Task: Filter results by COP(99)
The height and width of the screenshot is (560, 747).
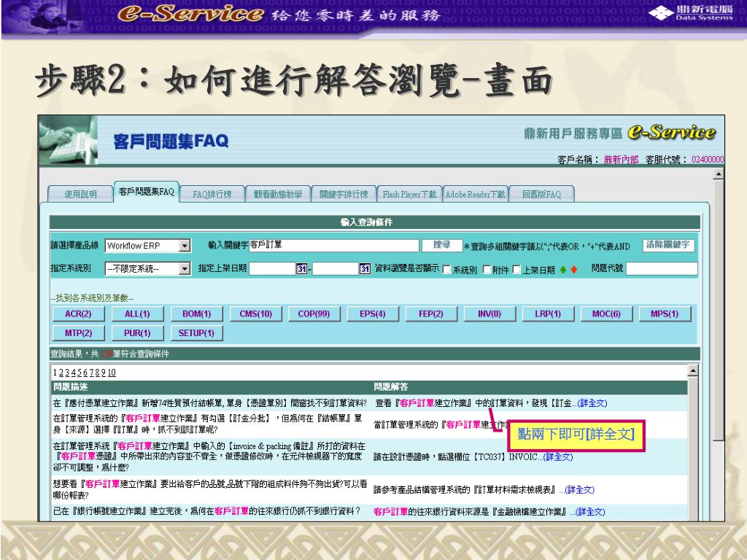Action: pos(314,314)
